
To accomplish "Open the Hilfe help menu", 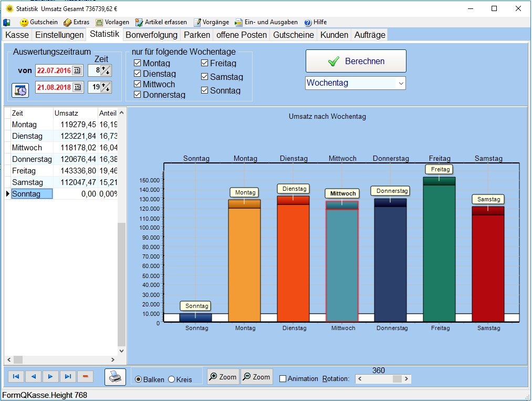I will click(x=315, y=22).
